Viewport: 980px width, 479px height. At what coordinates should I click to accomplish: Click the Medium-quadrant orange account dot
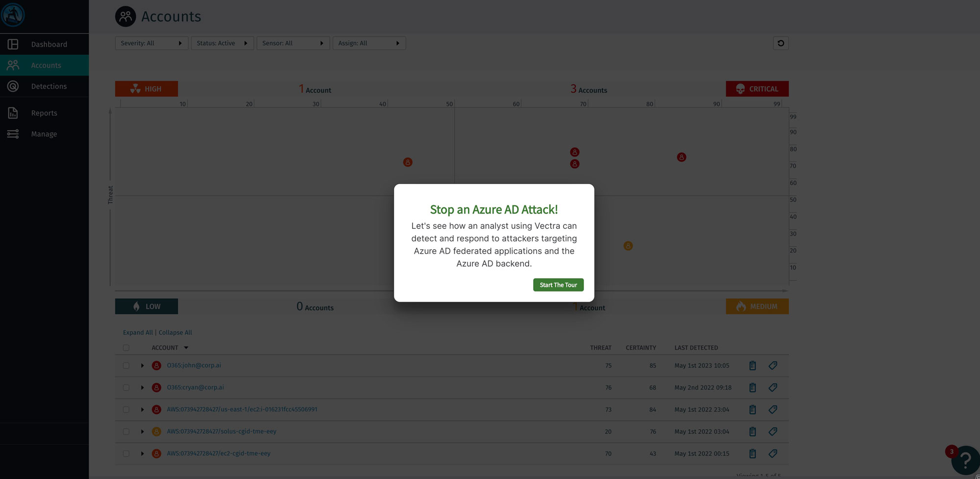[x=628, y=246]
